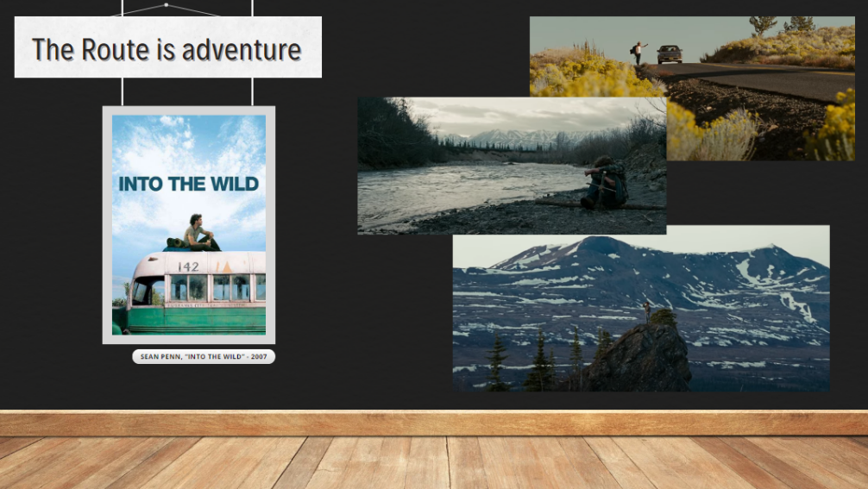This screenshot has height=489, width=868.
Task: Open the snowy mountain landscape photo
Action: coord(641,309)
